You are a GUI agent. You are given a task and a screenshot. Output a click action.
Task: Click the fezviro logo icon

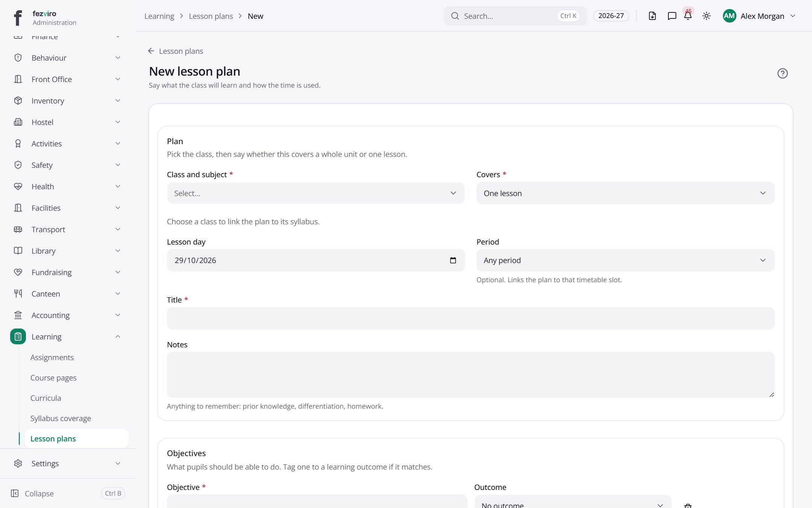[18, 18]
